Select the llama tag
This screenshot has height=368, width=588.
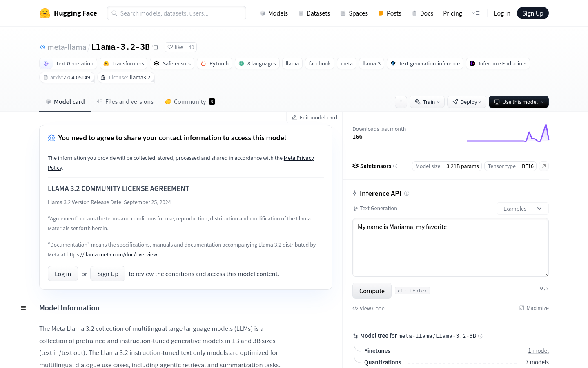tap(292, 63)
